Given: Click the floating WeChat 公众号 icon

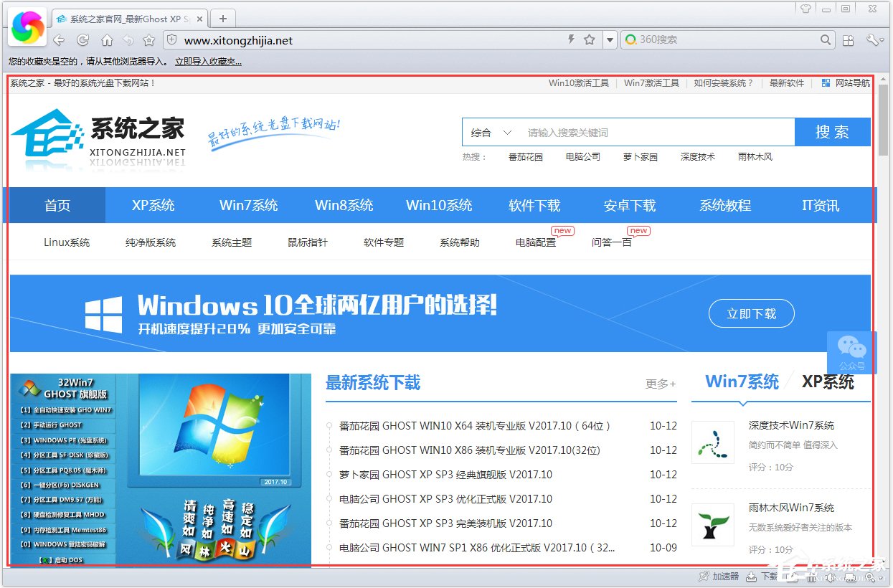Looking at the screenshot, I should point(851,351).
